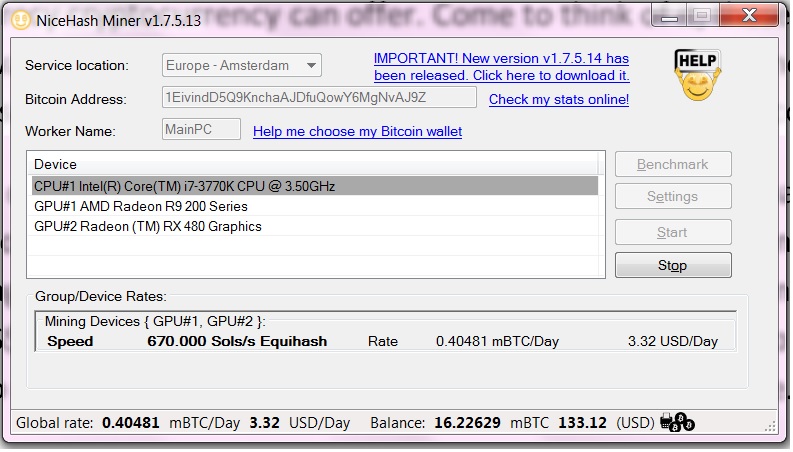
Task: Click Check my stats online link
Action: coord(559,99)
